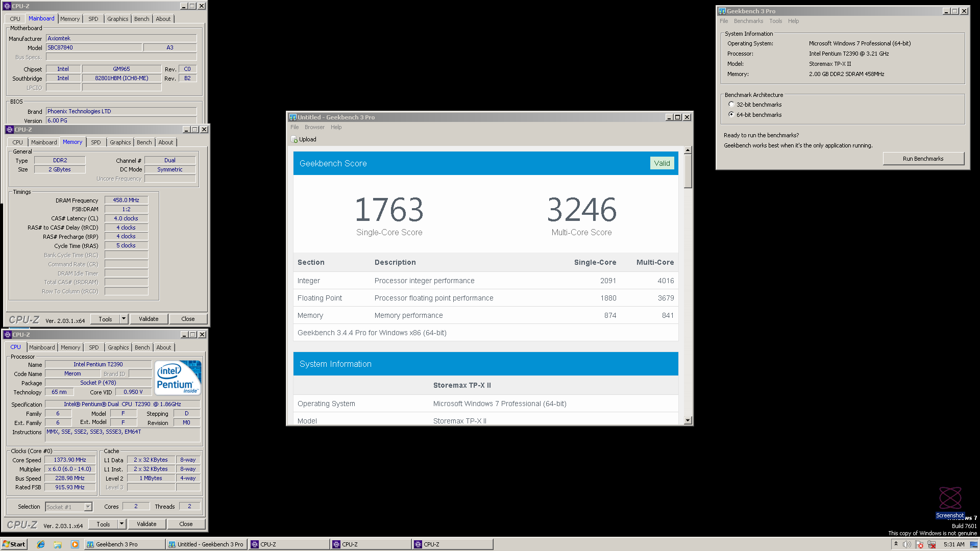Click the Floating Point row in results
This screenshot has height=551, width=980.
tap(485, 298)
